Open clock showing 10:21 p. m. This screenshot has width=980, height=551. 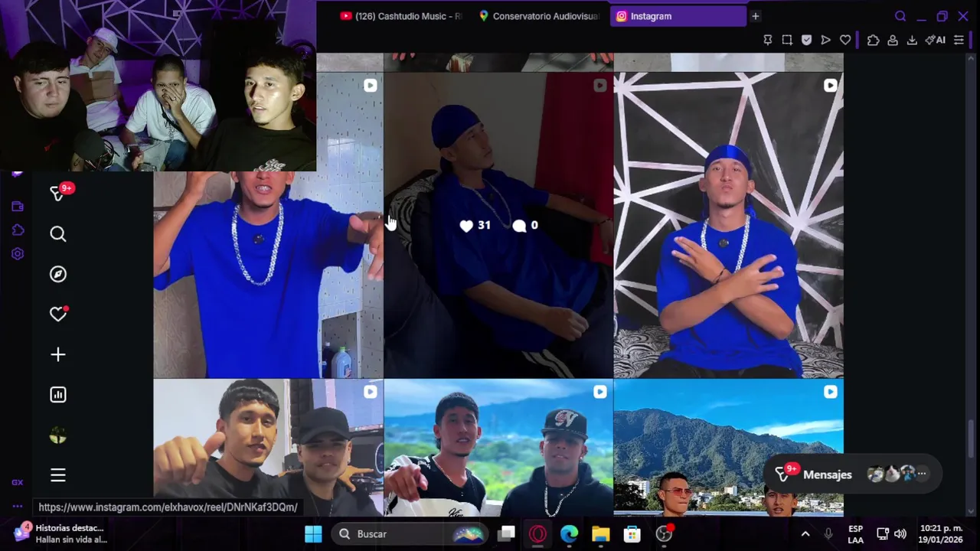click(941, 534)
